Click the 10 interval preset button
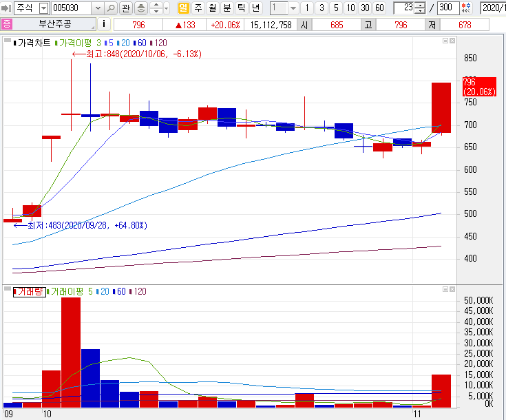Viewport: 506px width, 420px height. [x=351, y=8]
